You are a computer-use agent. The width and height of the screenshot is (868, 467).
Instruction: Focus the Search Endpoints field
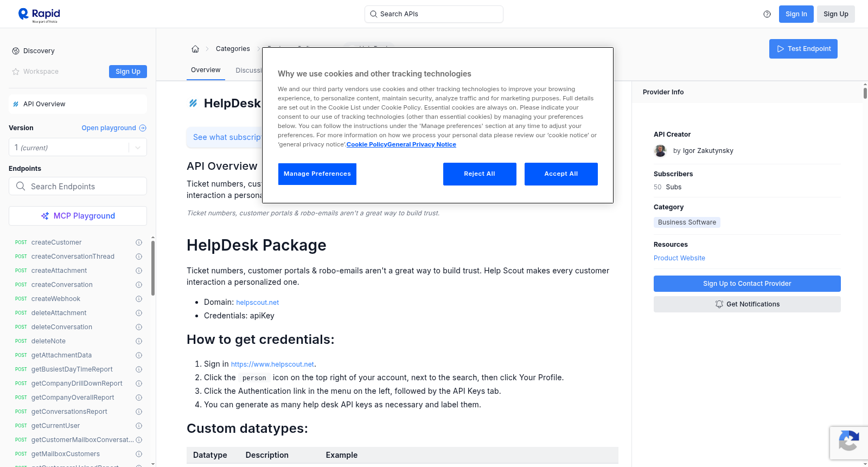(x=78, y=186)
